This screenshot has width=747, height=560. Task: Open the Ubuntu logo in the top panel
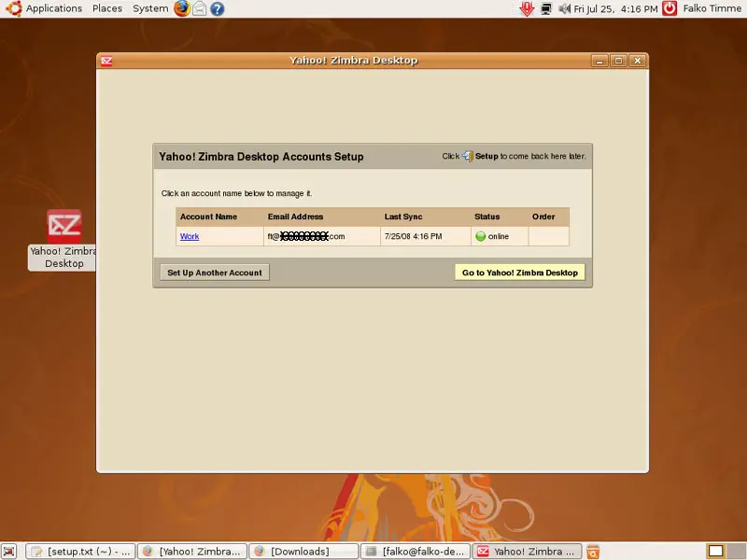tap(13, 8)
